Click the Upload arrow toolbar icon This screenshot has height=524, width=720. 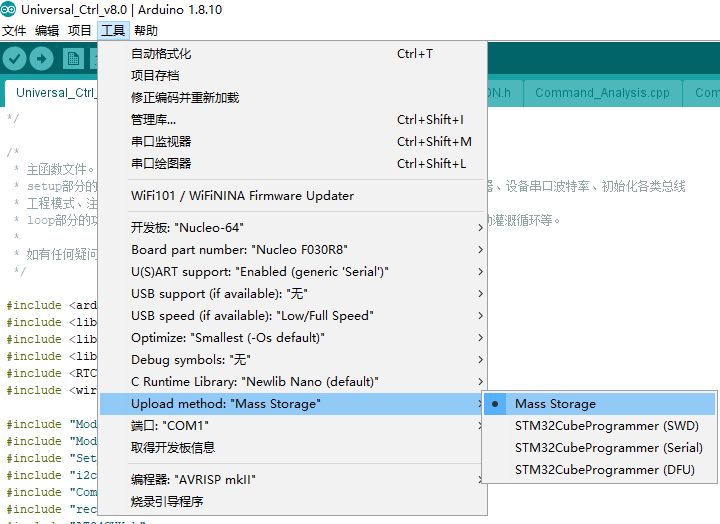point(42,59)
